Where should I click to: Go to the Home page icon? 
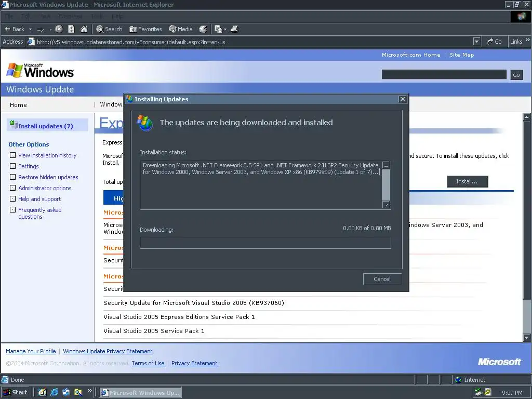(84, 29)
